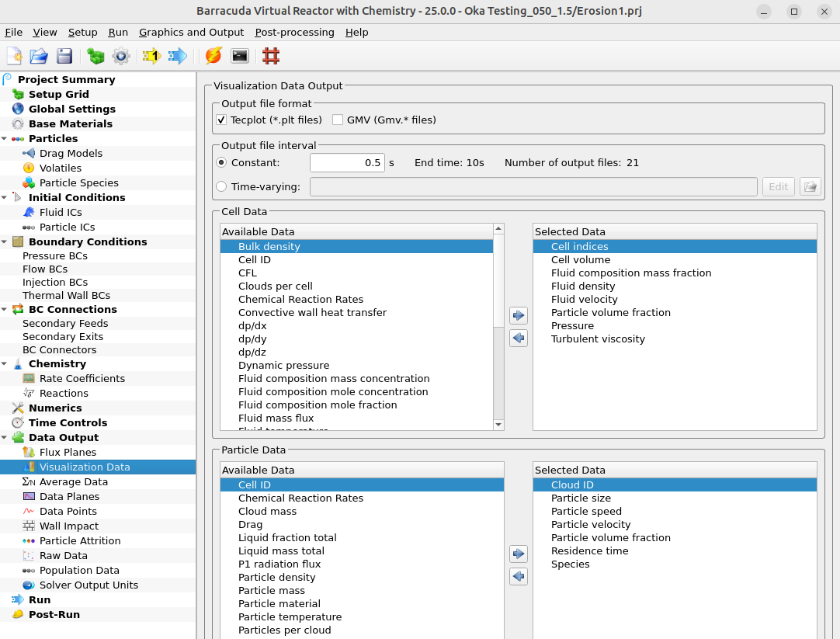Open the Graphics and Output menu
Screen dimensions: 840x639
click(x=191, y=33)
